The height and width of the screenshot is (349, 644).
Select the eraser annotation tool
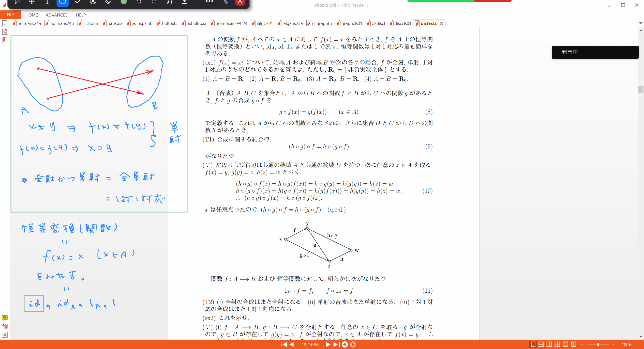(x=108, y=2)
